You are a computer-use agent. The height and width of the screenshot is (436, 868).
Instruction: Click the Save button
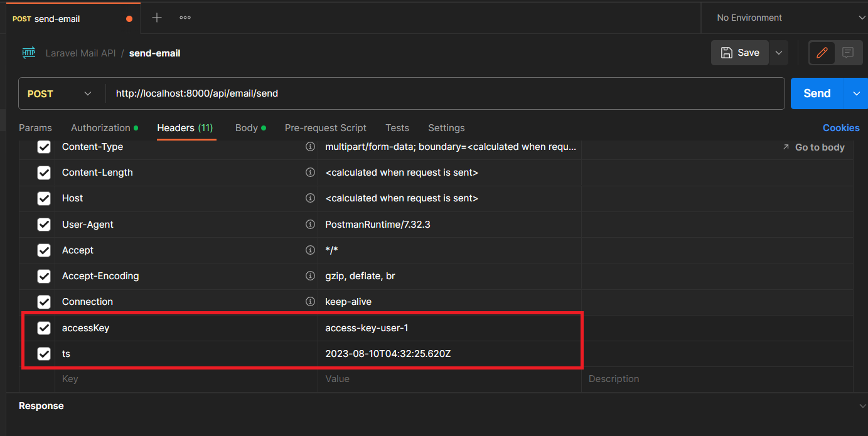click(x=740, y=53)
